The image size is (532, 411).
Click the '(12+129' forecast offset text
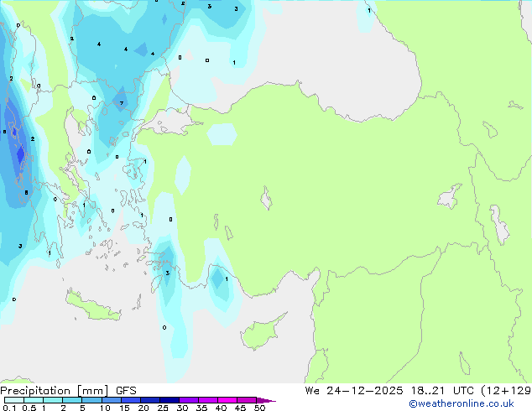tap(506, 391)
